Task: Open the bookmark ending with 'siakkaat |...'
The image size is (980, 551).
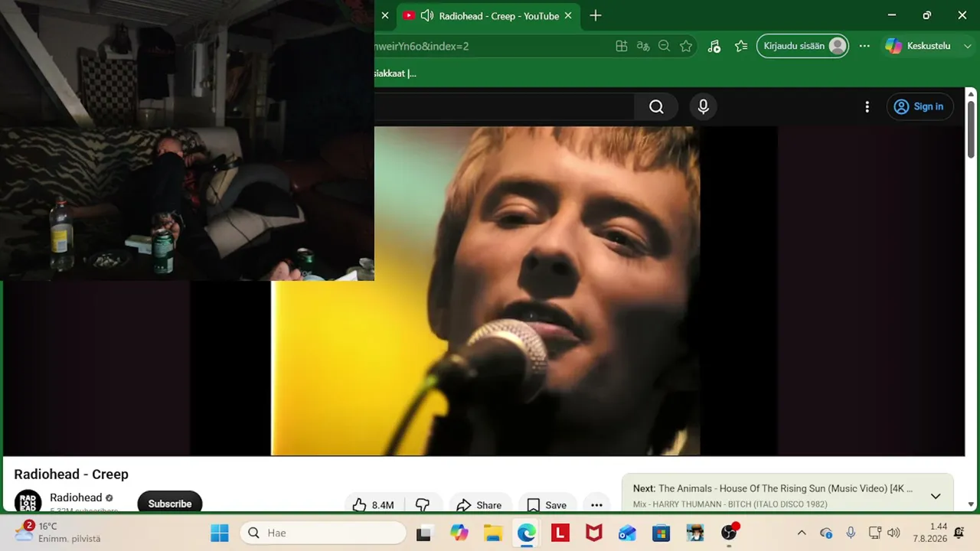Action: pos(395,73)
